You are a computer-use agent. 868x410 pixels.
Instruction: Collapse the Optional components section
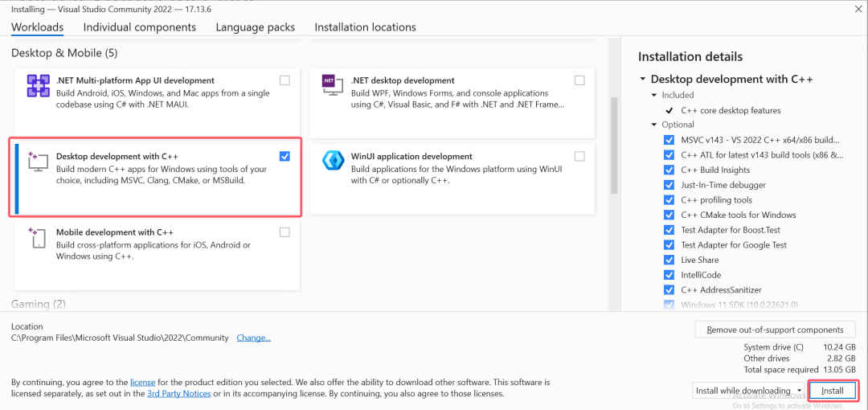coord(654,125)
